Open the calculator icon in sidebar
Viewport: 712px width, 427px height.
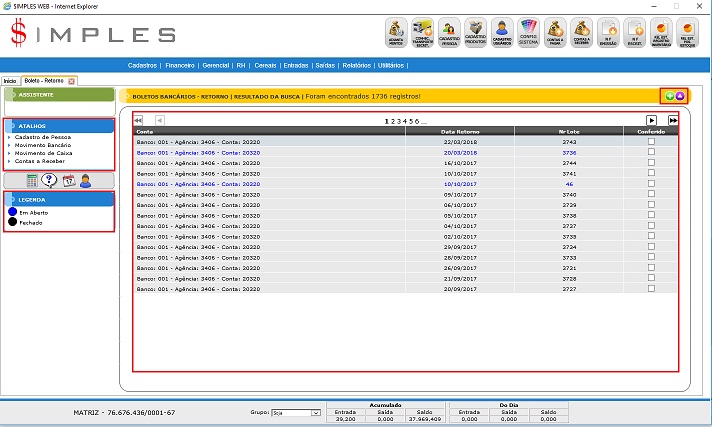(x=33, y=180)
